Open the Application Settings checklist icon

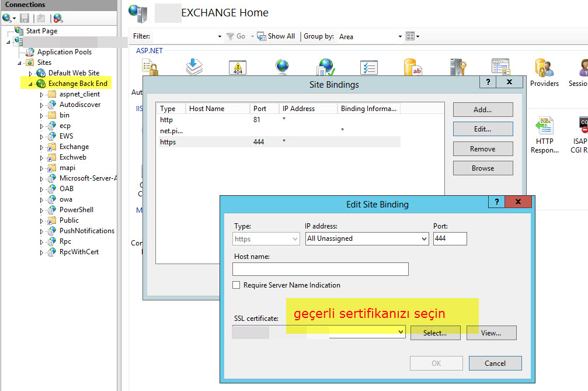pyautogui.click(x=368, y=67)
